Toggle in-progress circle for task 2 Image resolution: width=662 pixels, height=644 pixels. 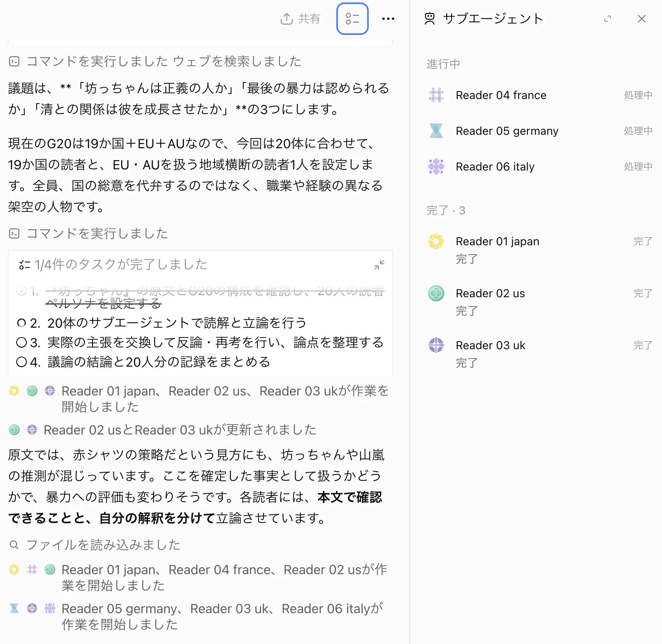tap(21, 323)
